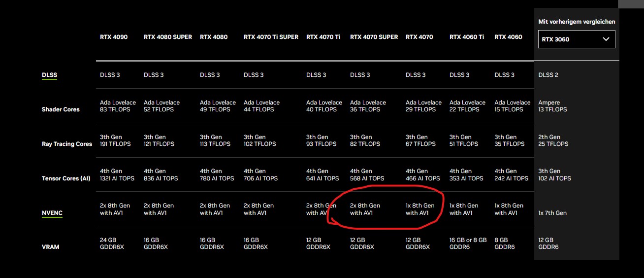
Task: Click the RTX 4070 Ti column header
Action: click(x=323, y=37)
